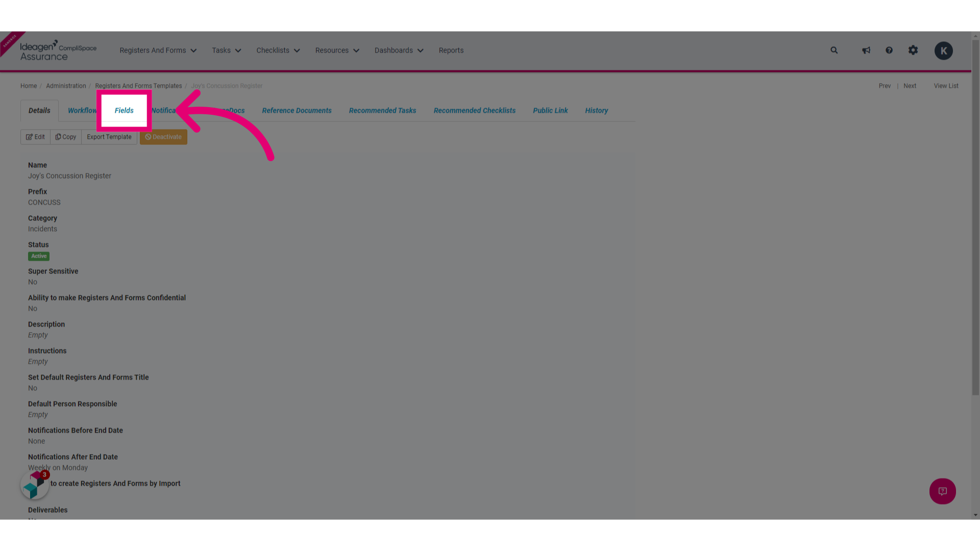Click the orange Deactivate button

(x=163, y=137)
